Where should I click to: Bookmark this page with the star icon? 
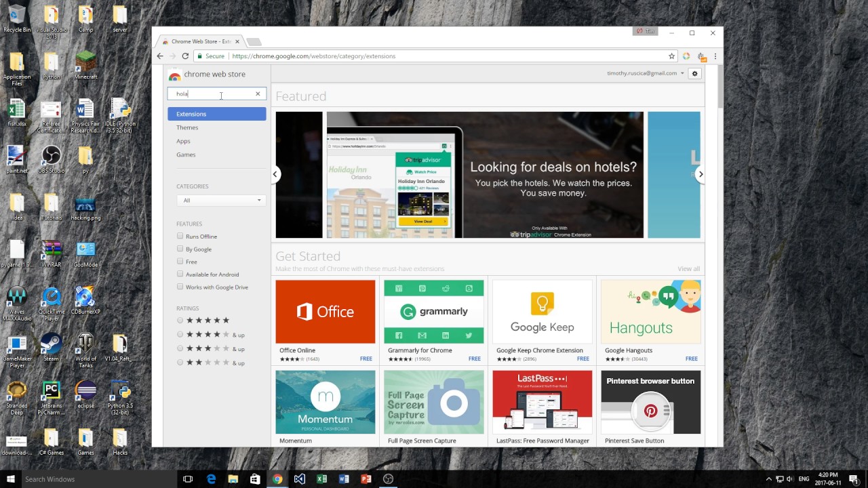[671, 56]
